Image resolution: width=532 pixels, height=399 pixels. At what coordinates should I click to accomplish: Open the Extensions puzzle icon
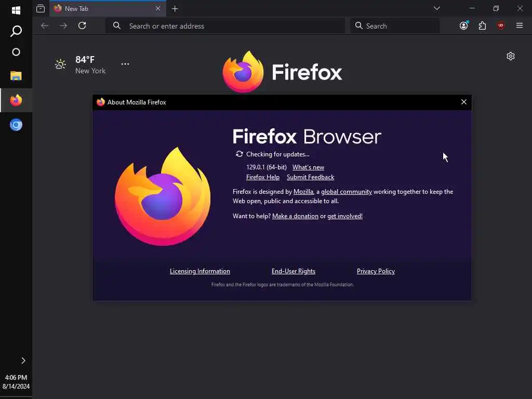[x=482, y=25]
